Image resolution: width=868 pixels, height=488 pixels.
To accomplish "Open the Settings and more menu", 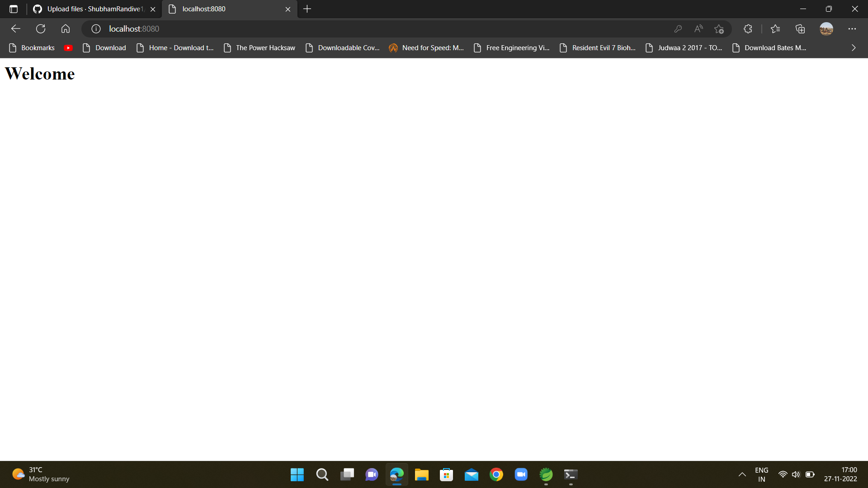I will pyautogui.click(x=852, y=28).
